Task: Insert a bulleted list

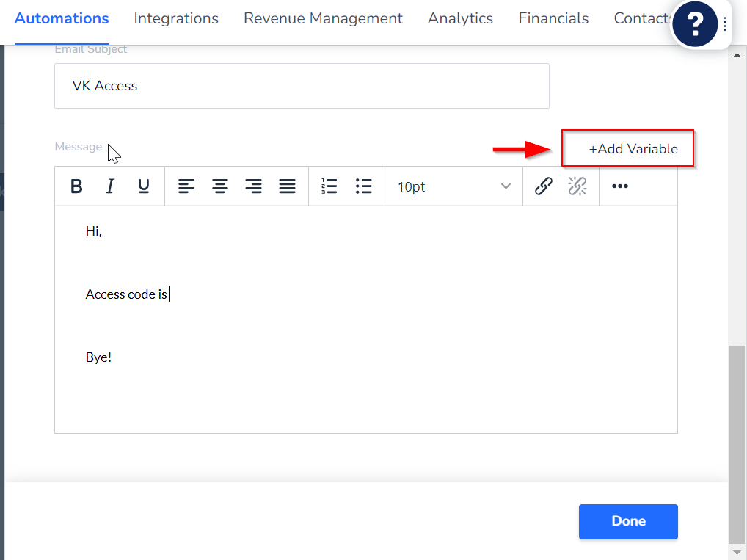Action: pyautogui.click(x=363, y=186)
